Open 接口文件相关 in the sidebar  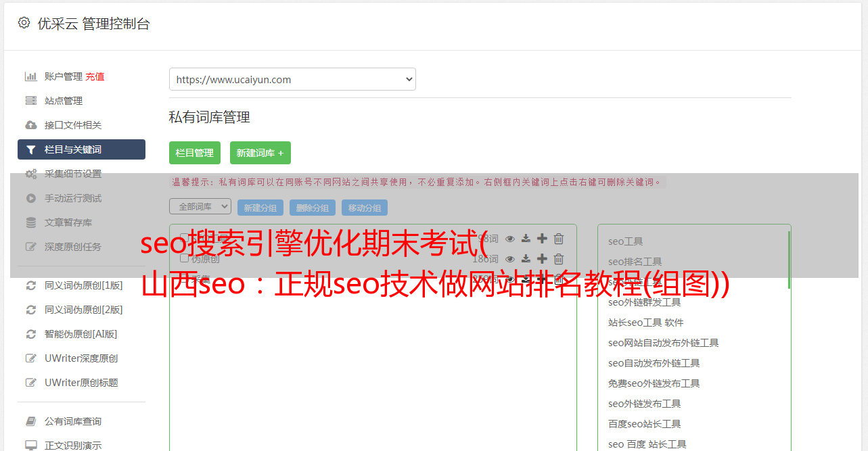click(x=73, y=125)
